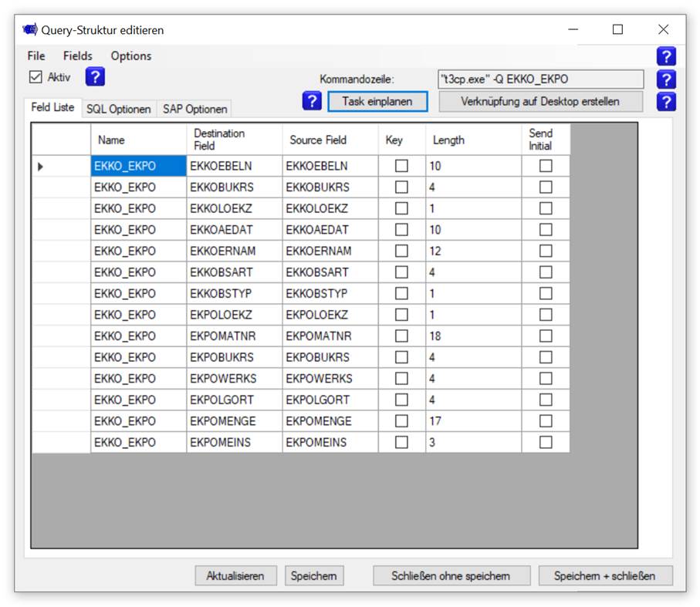Click the help icon next to Aktiv checkbox
Viewport: 700px width, 607px height.
coord(95,76)
